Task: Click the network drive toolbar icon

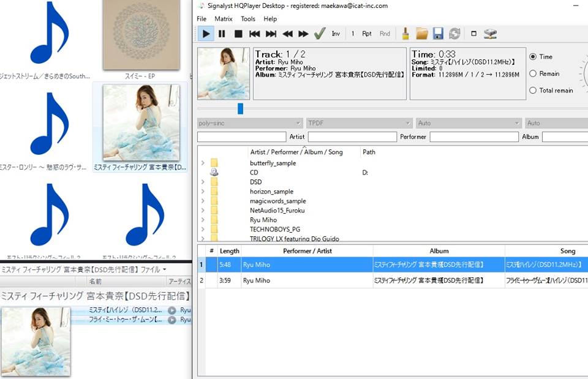Action: point(490,34)
